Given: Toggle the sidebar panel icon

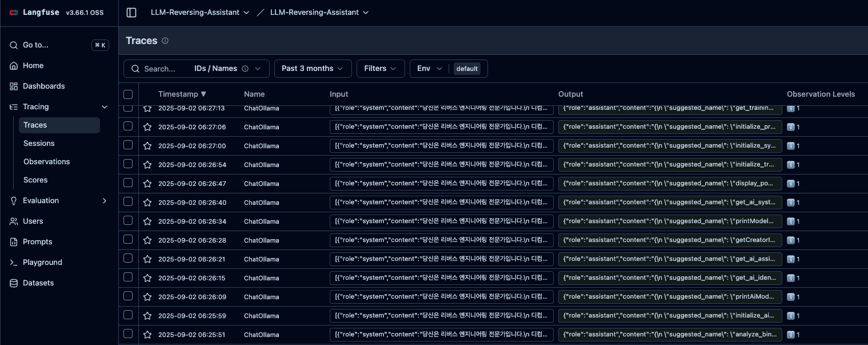Looking at the screenshot, I should pyautogui.click(x=131, y=13).
